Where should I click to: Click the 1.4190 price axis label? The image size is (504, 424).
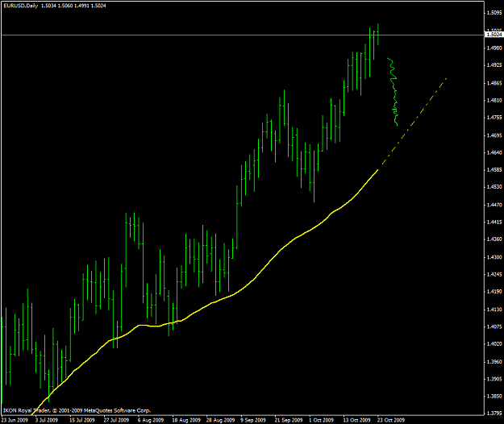coord(494,292)
